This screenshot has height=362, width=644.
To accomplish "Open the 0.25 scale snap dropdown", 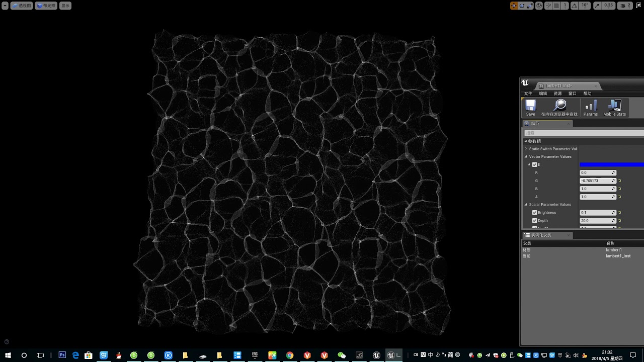I will click(x=608, y=6).
